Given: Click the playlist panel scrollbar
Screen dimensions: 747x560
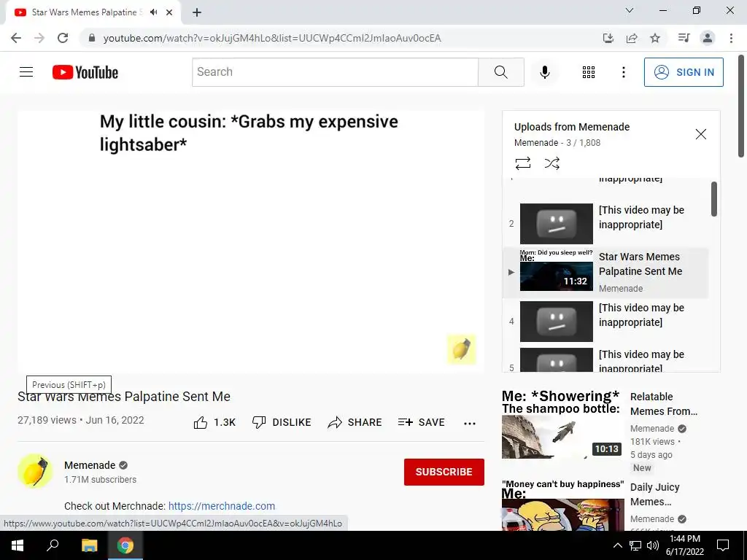Looking at the screenshot, I should coord(713,199).
